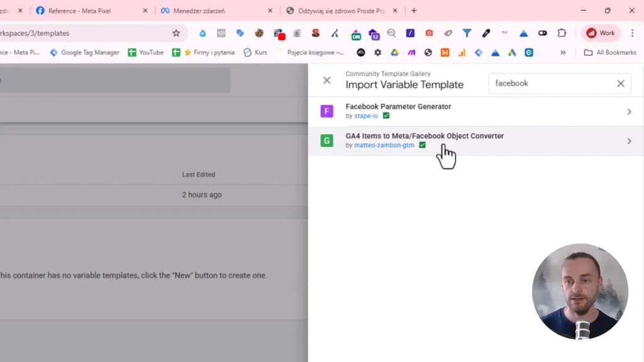Expand GA4 Items converter row chevron
644x362 pixels.
pos(629,141)
